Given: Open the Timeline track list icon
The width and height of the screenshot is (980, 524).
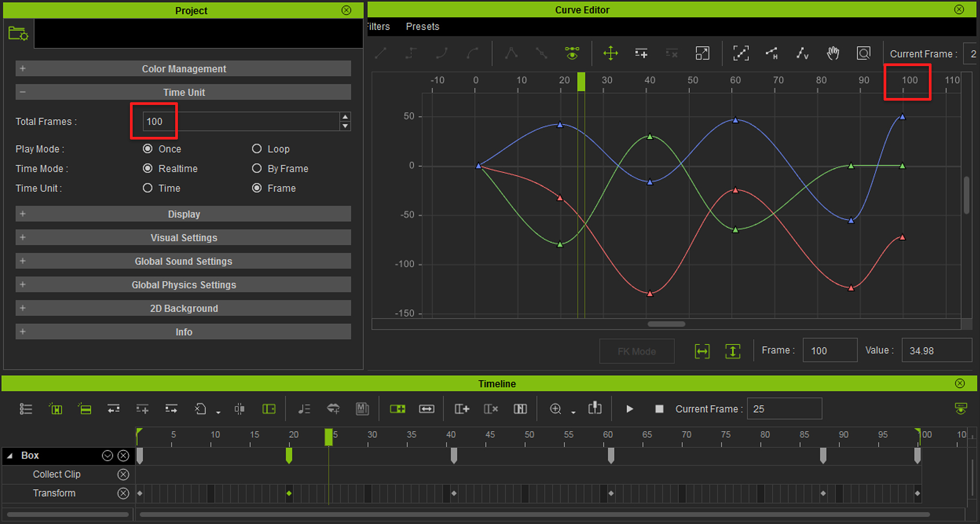Looking at the screenshot, I should [26, 408].
